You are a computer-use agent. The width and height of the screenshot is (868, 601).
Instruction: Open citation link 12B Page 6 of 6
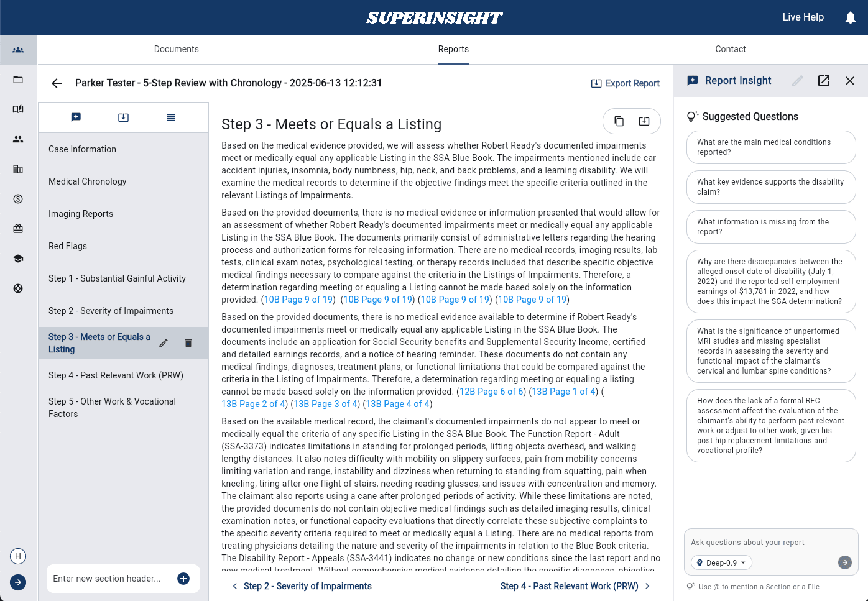tap(491, 391)
